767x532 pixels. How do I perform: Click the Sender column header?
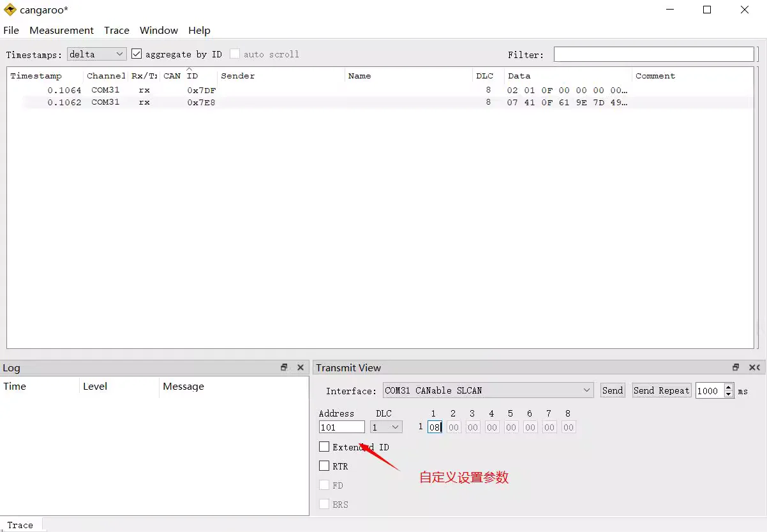(281, 75)
